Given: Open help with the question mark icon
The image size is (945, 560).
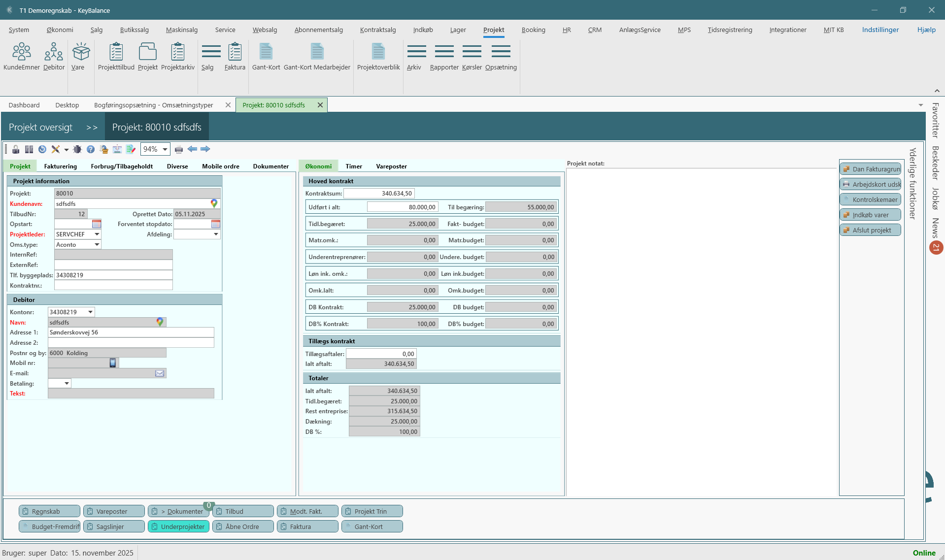Looking at the screenshot, I should pyautogui.click(x=91, y=149).
